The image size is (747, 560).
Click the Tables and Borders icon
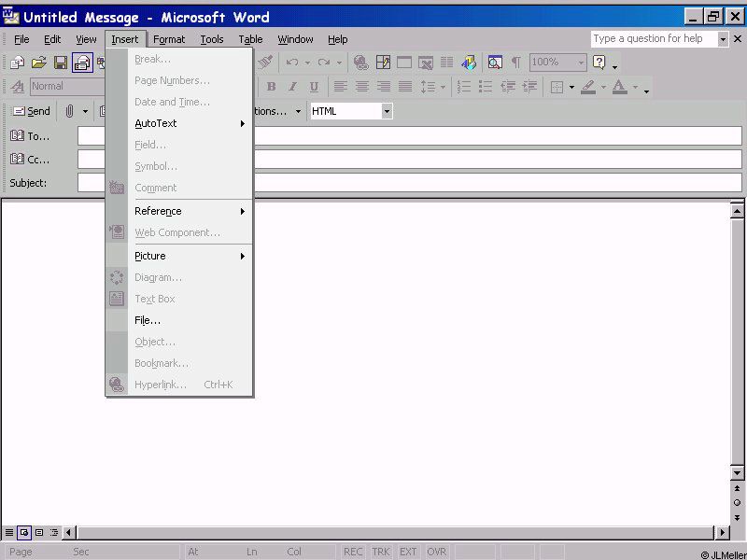[x=383, y=63]
